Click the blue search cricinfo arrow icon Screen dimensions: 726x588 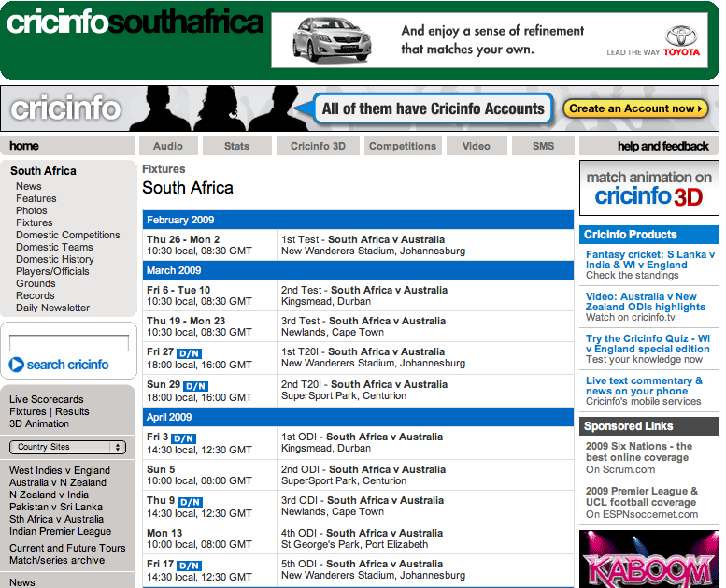click(x=17, y=365)
